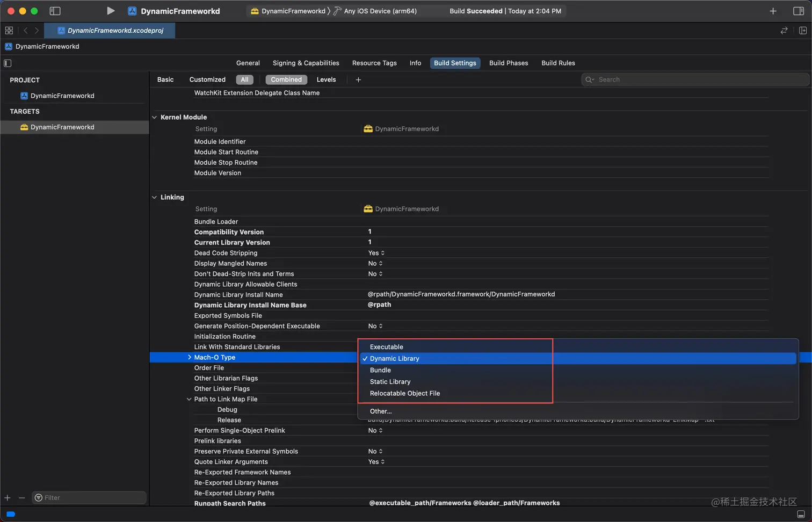Image resolution: width=812 pixels, height=522 pixels.
Task: Choose Dynamic Library in the menu
Action: point(578,359)
